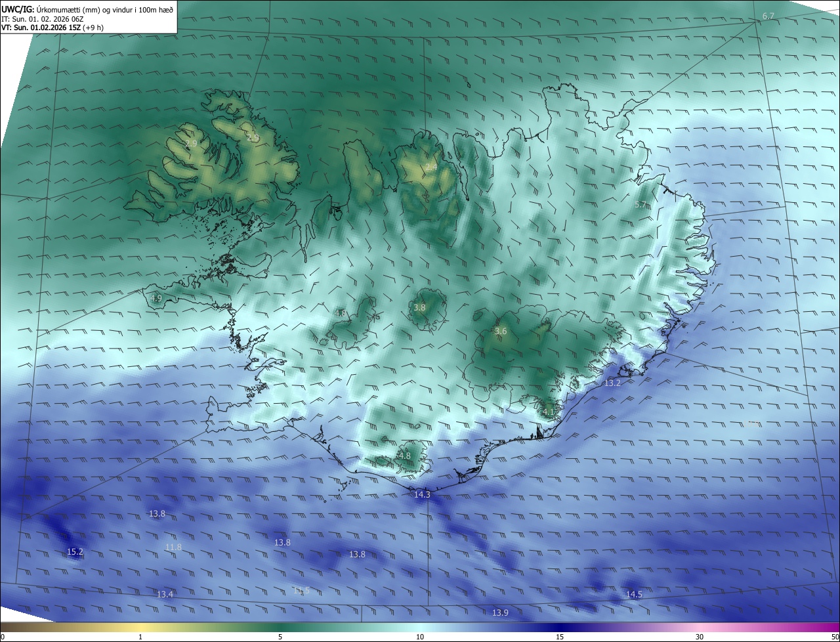The width and height of the screenshot is (840, 642).
Task: Click the 11.5 value label
Action: pos(301,591)
